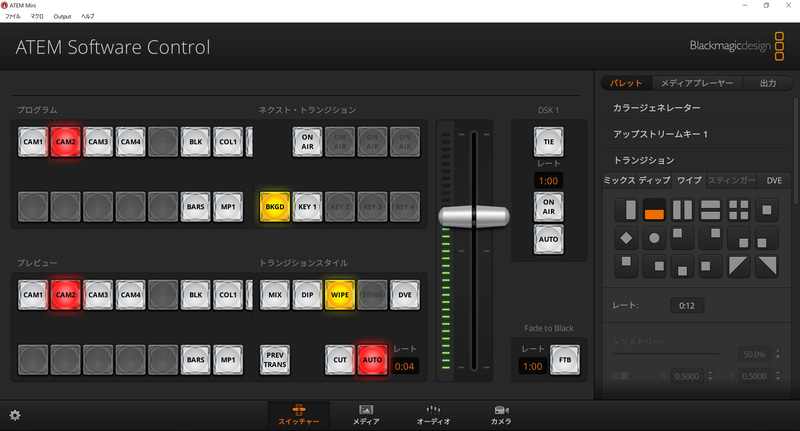This screenshot has width=800, height=431.
Task: Increase symmetry value with up stepper
Action: [778, 351]
